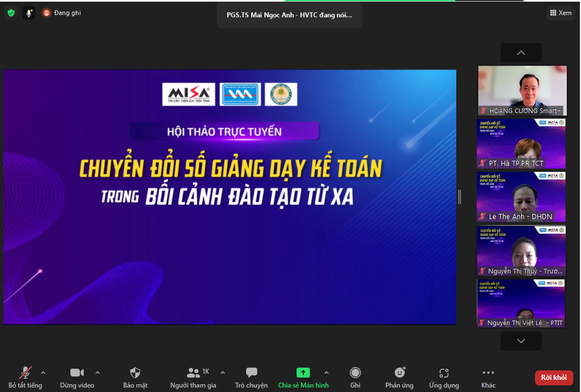Click Chia sẻ Màn hình share screen button

pos(303,377)
